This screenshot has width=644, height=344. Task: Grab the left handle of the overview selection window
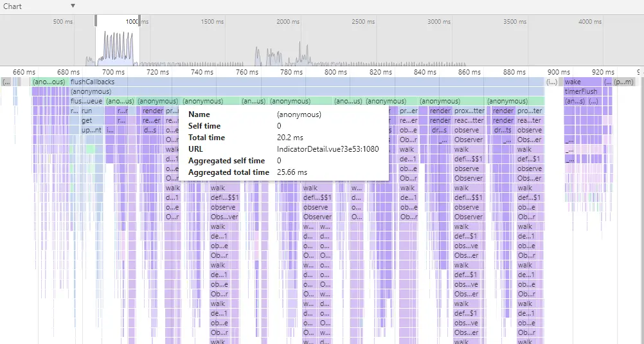click(96, 21)
